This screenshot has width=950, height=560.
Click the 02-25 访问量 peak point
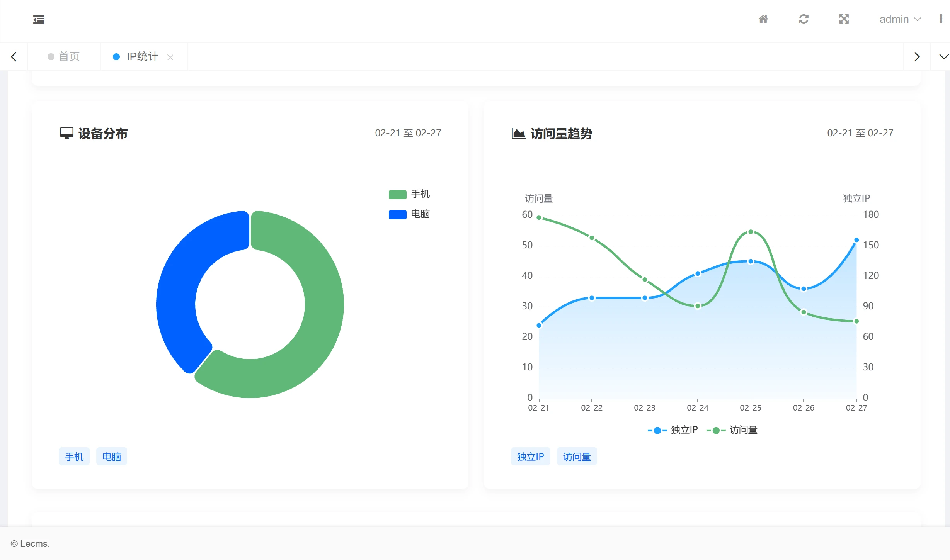pos(751,232)
